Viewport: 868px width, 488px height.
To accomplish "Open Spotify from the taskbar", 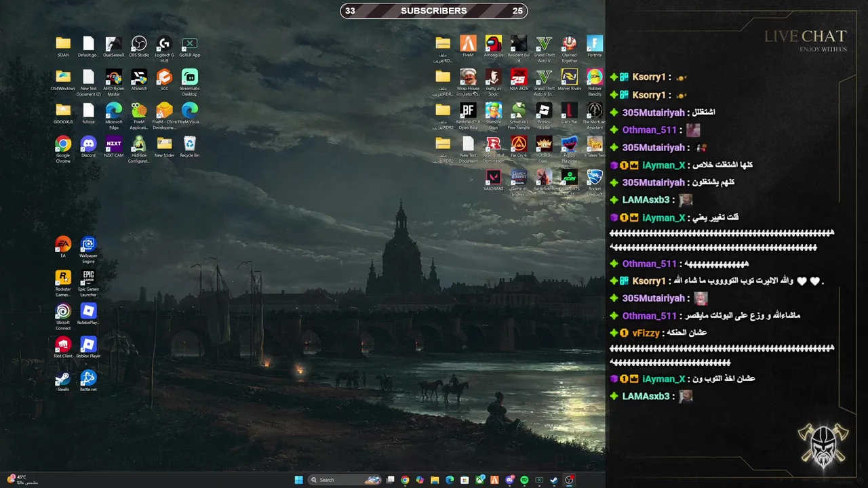I will tap(524, 480).
